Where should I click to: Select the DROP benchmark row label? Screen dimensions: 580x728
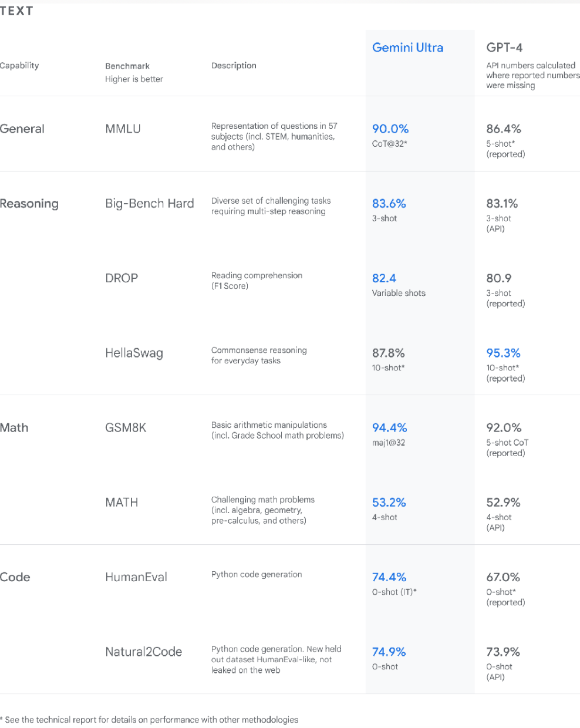(x=122, y=278)
